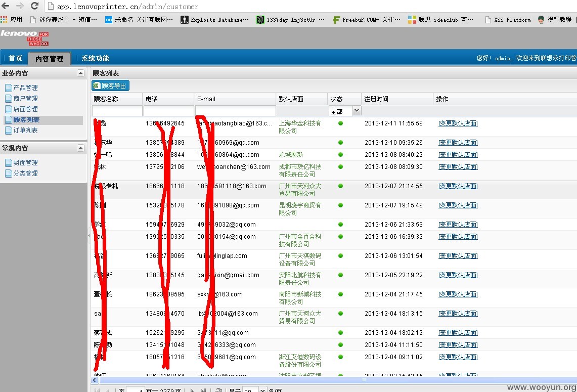Click the E-mail filter input

click(235, 111)
